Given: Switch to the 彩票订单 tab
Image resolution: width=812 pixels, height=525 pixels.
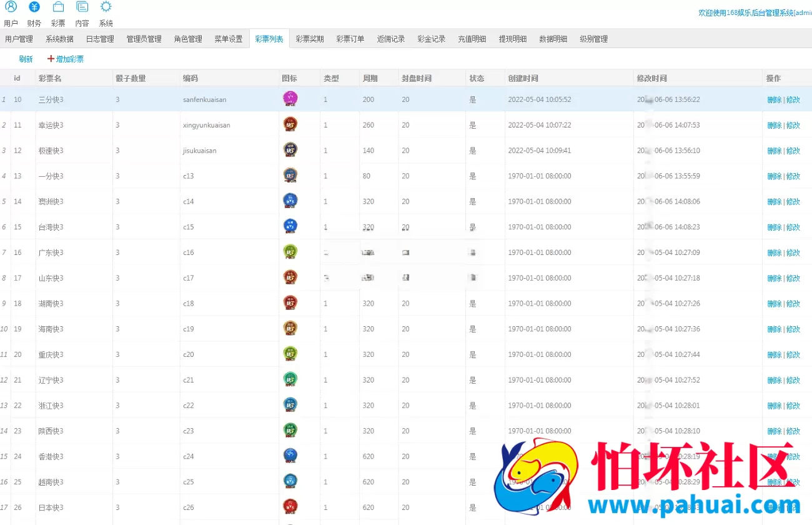Looking at the screenshot, I should coord(350,39).
